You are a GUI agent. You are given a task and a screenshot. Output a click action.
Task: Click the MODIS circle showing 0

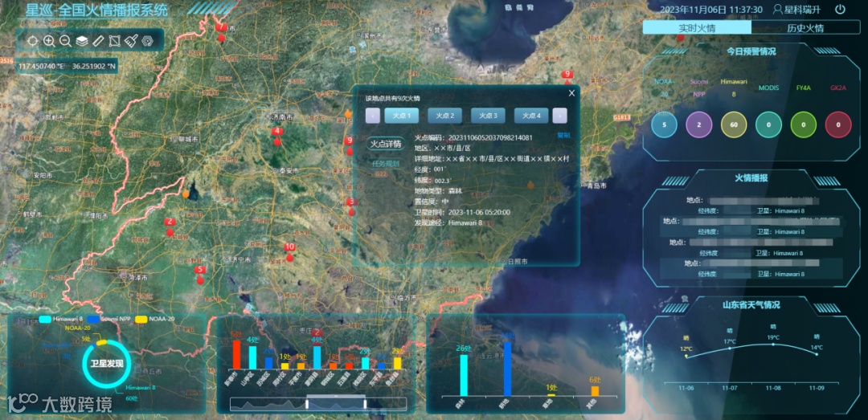tap(768, 124)
